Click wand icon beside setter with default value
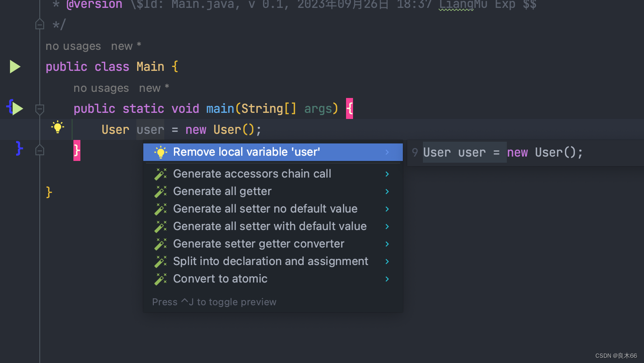The width and height of the screenshot is (644, 363). [161, 227]
